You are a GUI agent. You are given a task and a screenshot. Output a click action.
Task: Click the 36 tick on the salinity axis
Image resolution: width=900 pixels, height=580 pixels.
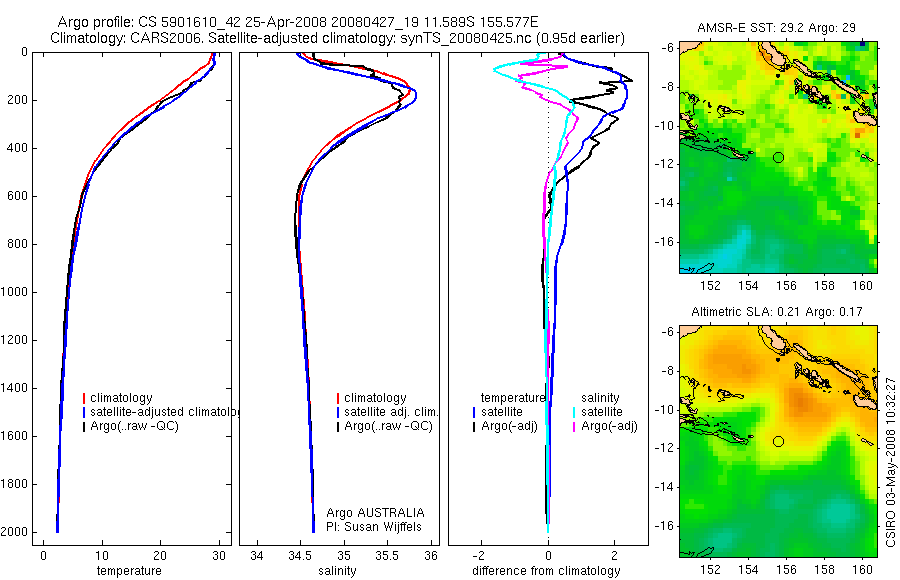[x=431, y=556]
